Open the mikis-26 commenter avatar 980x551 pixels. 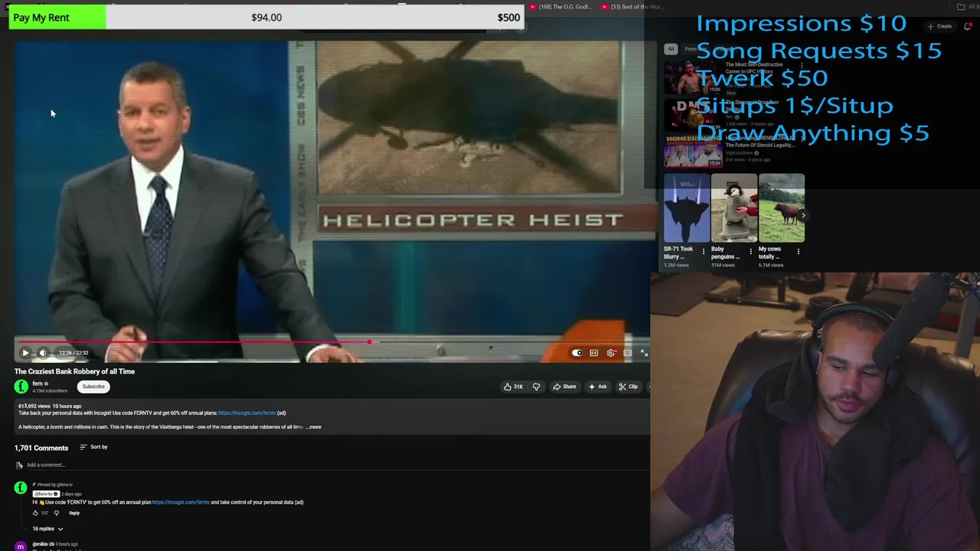coord(21,546)
